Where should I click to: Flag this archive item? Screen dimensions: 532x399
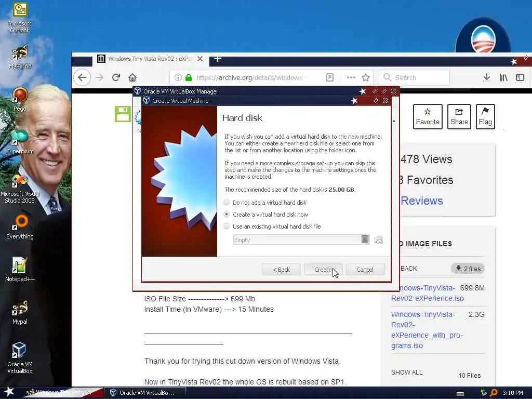pos(485,116)
